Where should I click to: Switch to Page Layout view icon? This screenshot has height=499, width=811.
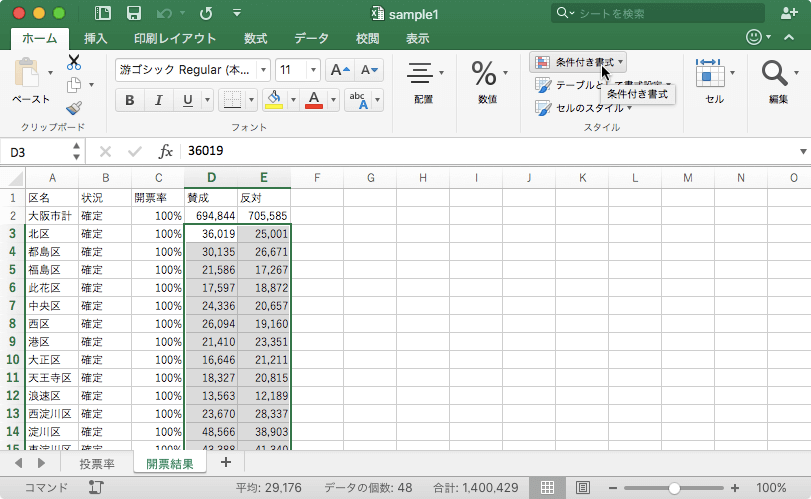[x=583, y=488]
